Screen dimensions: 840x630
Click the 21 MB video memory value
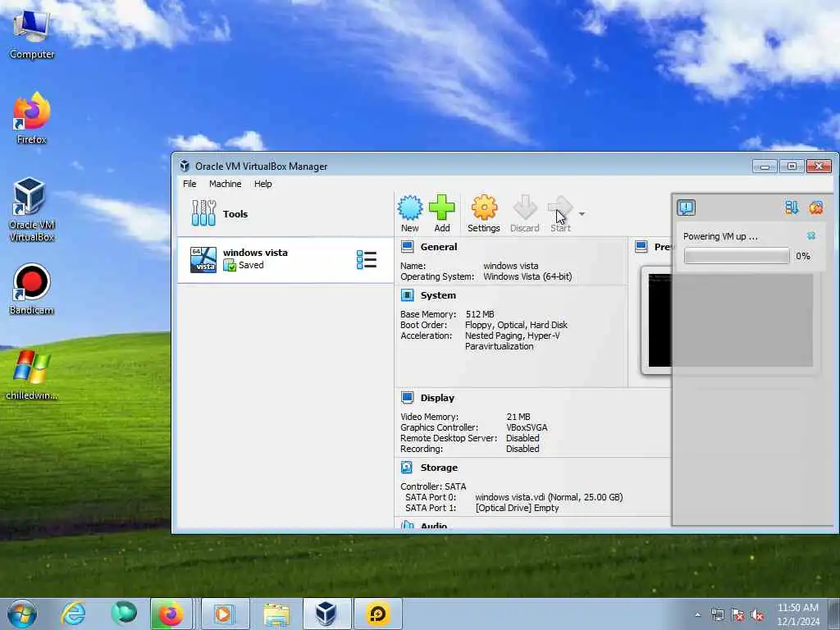click(x=518, y=417)
